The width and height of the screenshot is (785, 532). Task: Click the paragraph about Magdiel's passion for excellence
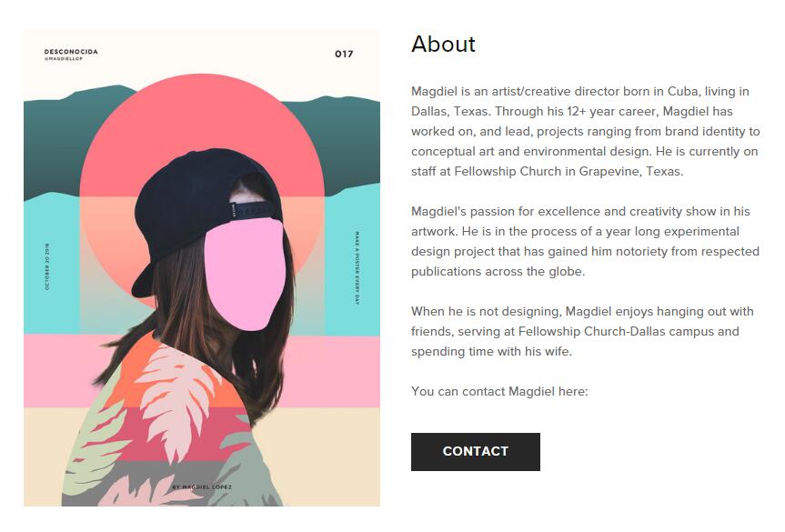(585, 241)
